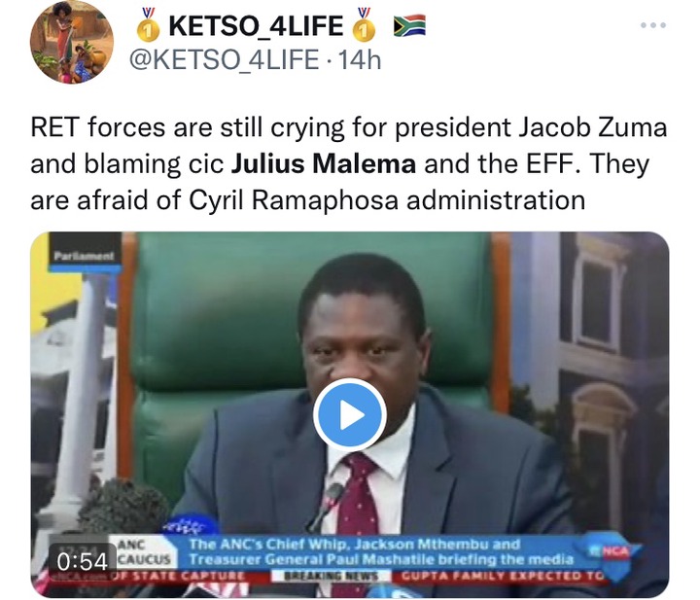Click the South African flag emoji
This screenshot has height=600, width=700.
[409, 25]
